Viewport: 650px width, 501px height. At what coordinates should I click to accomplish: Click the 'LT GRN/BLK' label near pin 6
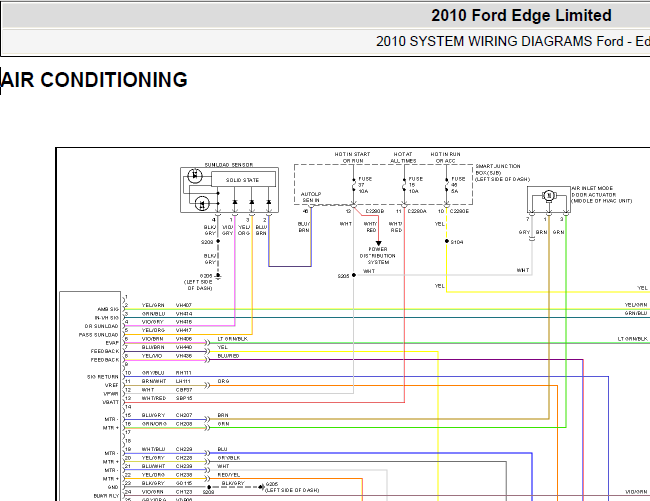coord(233,339)
